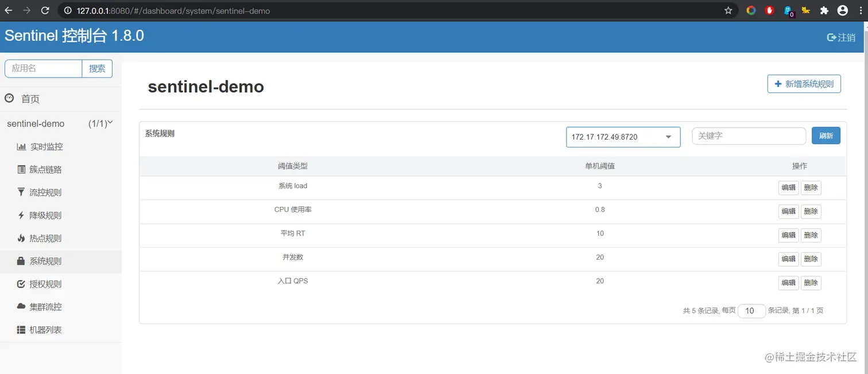Open the Chrome three-dot menu
The height and width of the screenshot is (374, 868).
860,10
